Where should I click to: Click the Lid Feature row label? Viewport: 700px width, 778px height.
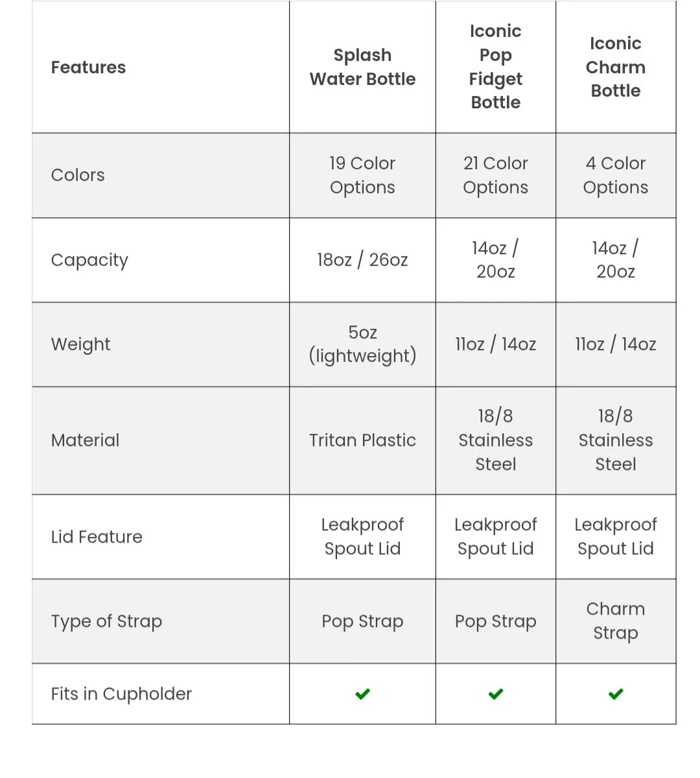click(x=97, y=537)
